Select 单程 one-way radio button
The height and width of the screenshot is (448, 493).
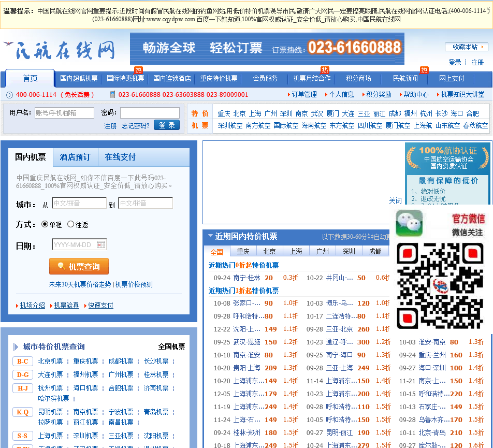click(x=45, y=224)
